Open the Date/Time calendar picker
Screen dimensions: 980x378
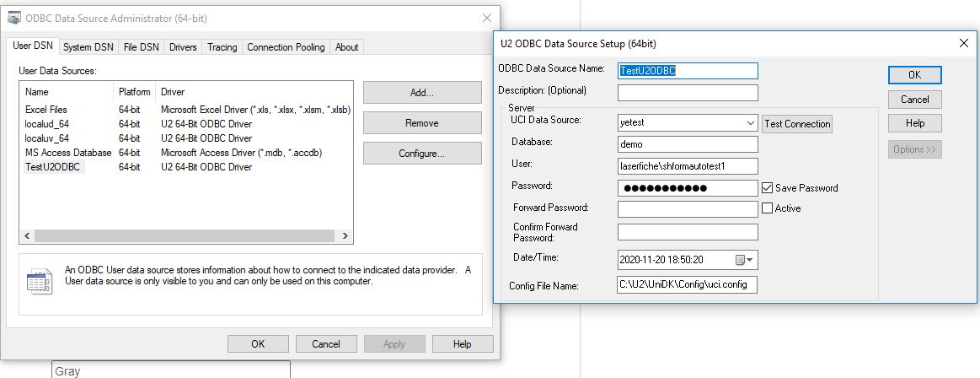point(745,260)
